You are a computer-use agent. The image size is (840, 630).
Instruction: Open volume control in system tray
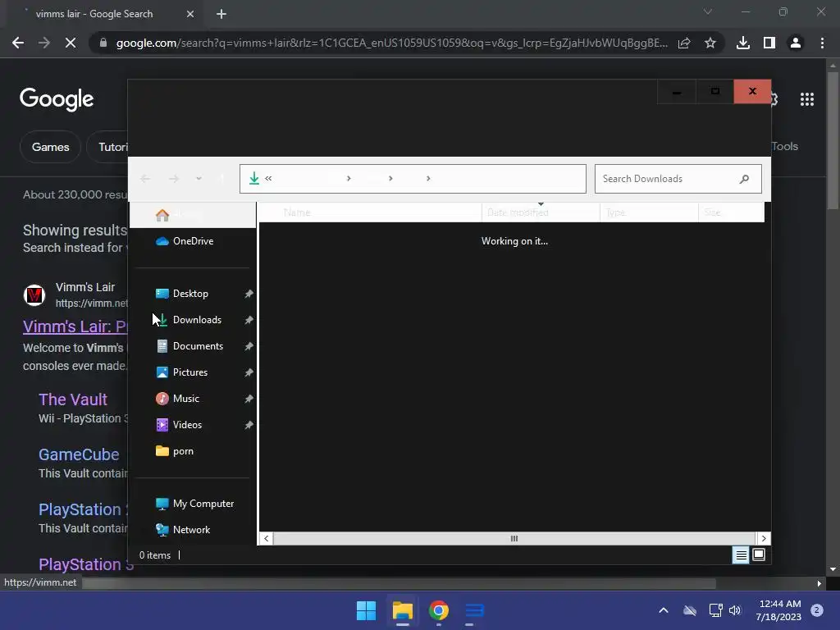click(736, 610)
